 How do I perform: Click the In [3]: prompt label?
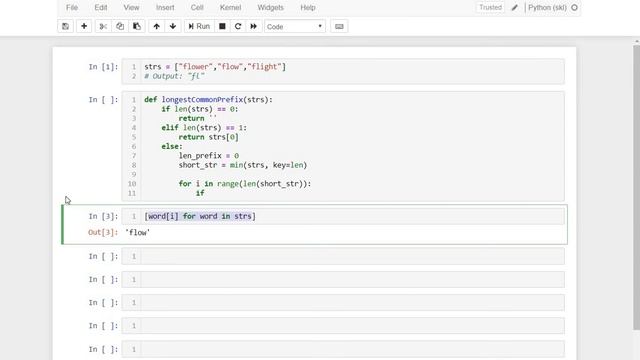point(103,216)
